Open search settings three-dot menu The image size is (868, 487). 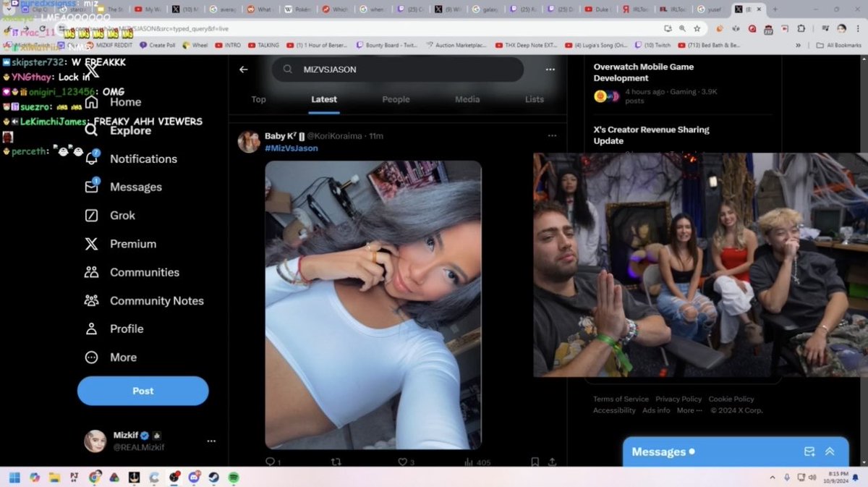[550, 69]
